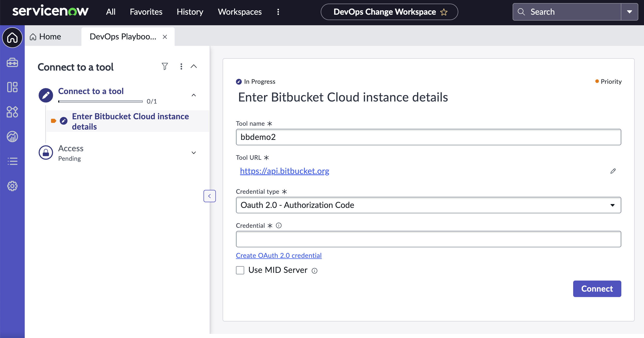Open the list view sidebar icon
This screenshot has height=338, width=644.
pos(12,161)
